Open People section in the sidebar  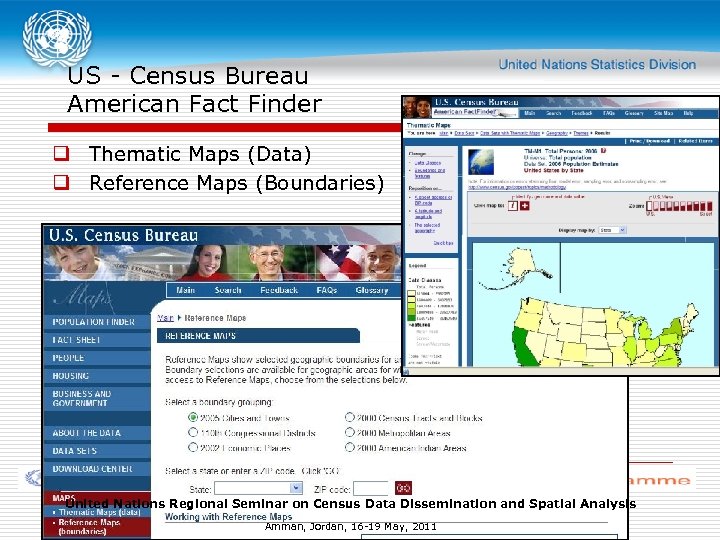pyautogui.click(x=97, y=358)
